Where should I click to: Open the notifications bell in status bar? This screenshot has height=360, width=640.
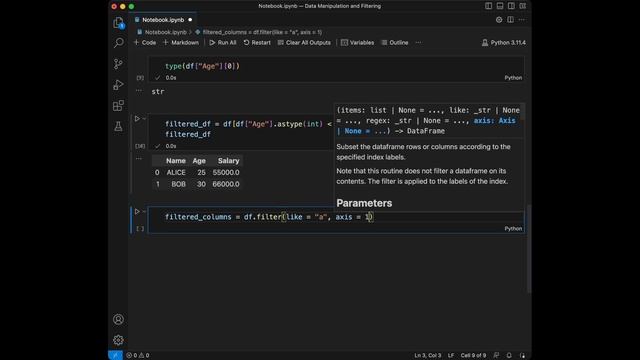tap(509, 356)
